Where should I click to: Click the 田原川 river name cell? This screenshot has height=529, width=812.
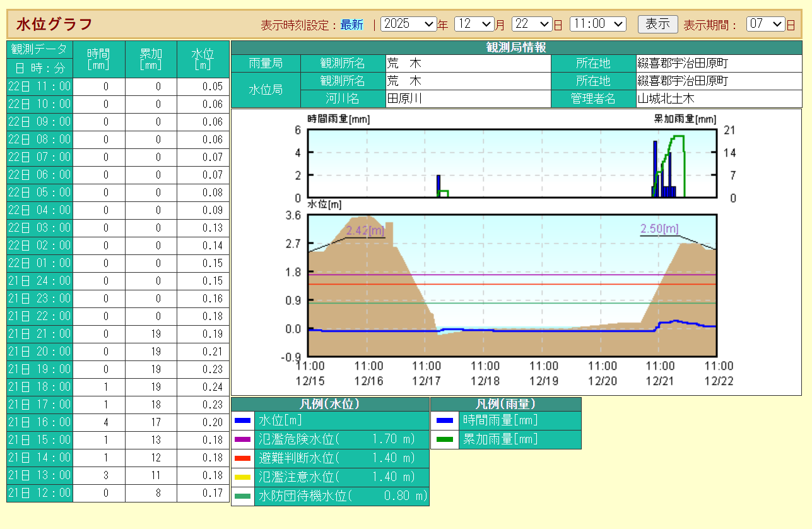tap(468, 99)
